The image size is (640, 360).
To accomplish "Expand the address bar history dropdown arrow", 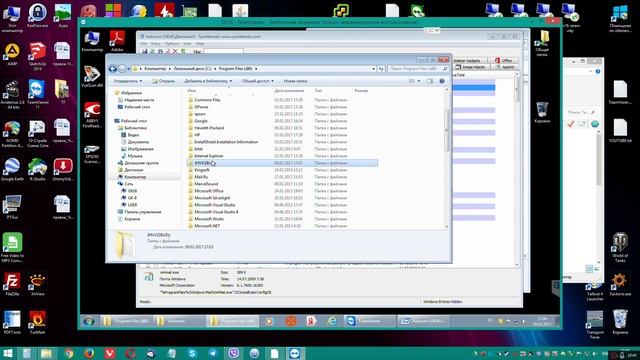I will pyautogui.click(x=373, y=69).
